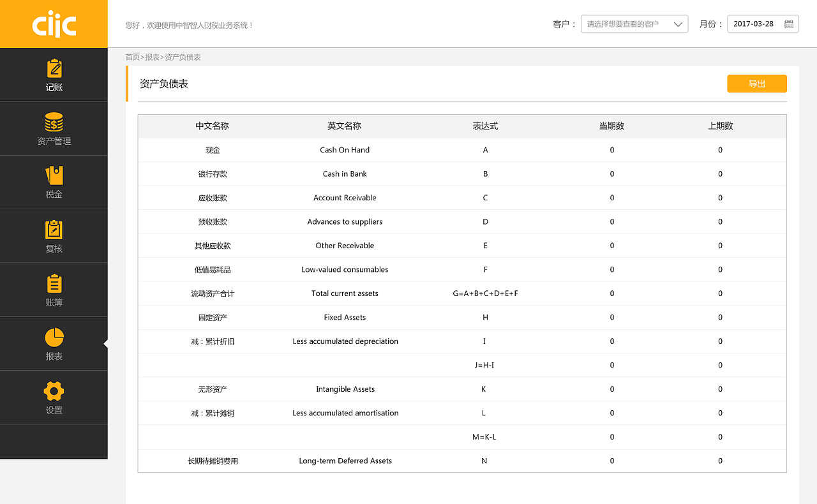The height and width of the screenshot is (504, 817).
Task: Click the Cash On Hand cell
Action: (345, 150)
